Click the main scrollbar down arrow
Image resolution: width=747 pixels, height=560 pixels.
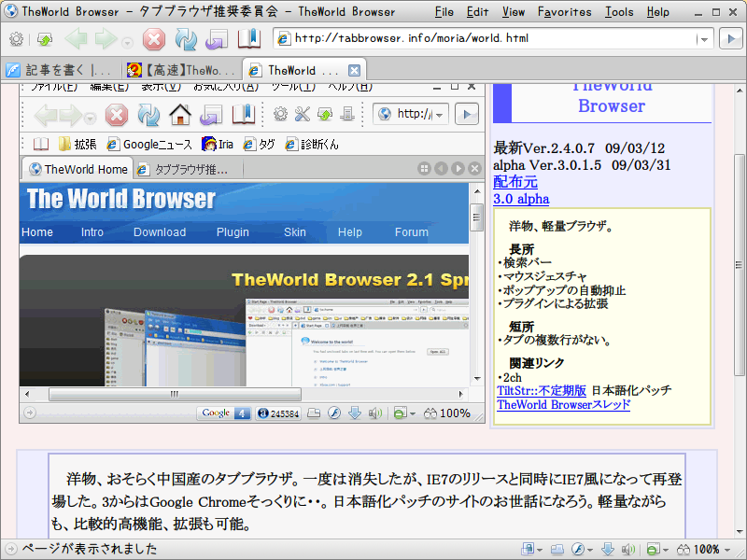(x=739, y=531)
